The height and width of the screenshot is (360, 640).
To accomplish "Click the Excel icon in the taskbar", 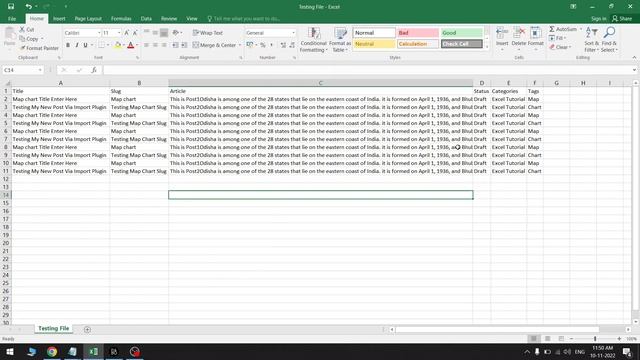I will coord(93,351).
